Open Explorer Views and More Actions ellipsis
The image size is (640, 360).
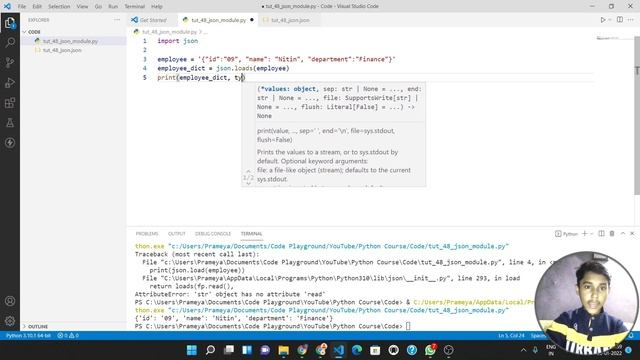(117, 20)
